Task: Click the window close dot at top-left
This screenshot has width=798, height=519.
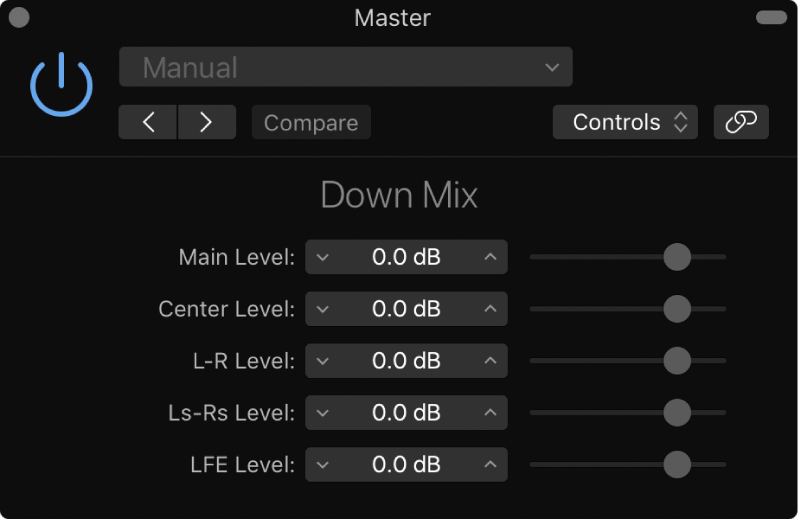Action: [x=18, y=17]
